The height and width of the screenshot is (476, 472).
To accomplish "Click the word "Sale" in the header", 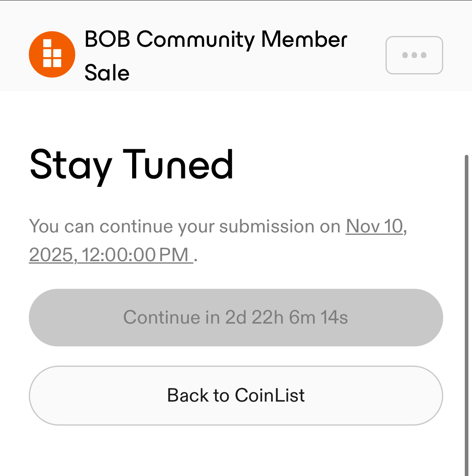I will 107,73.
